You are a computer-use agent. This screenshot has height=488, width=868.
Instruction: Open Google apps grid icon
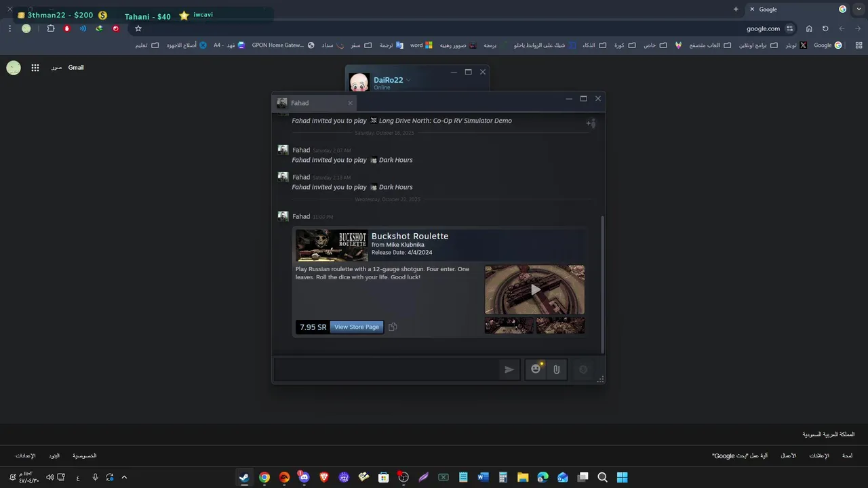click(35, 68)
